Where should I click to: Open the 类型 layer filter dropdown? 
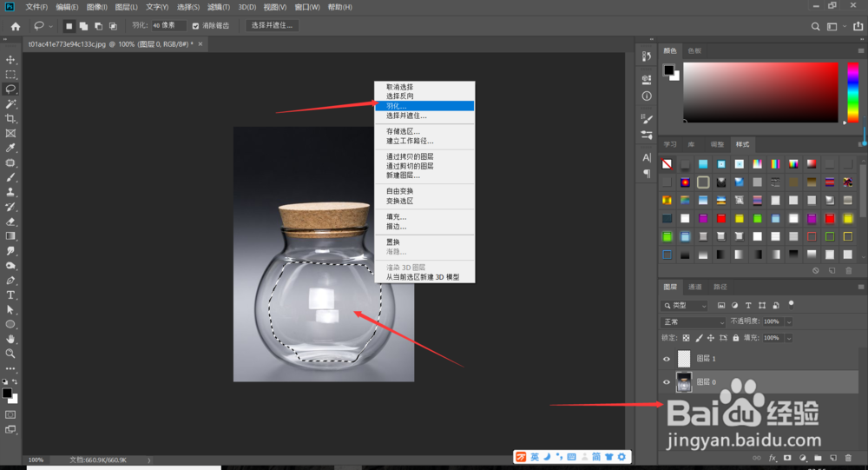tap(686, 306)
